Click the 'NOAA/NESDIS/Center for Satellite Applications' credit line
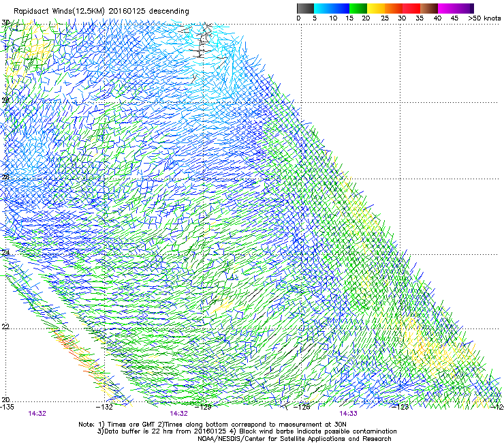 point(294,439)
